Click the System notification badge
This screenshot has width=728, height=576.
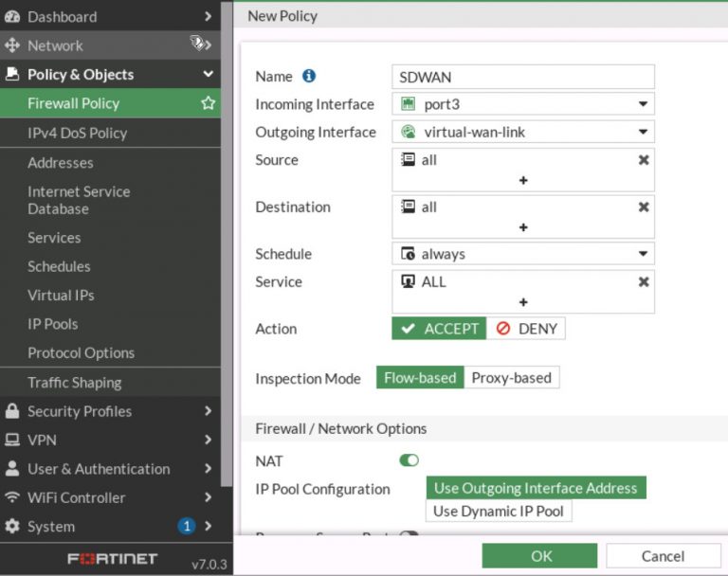tap(187, 526)
